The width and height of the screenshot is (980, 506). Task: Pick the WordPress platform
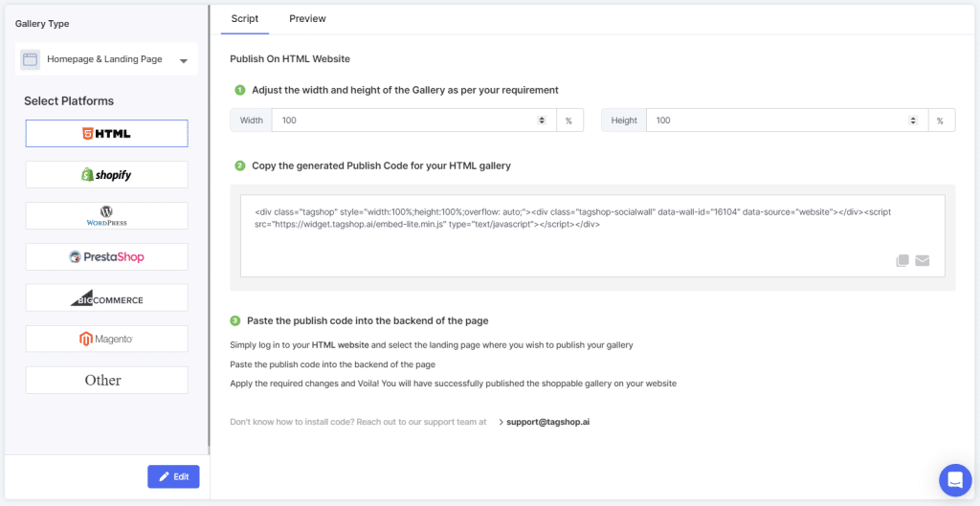point(106,216)
